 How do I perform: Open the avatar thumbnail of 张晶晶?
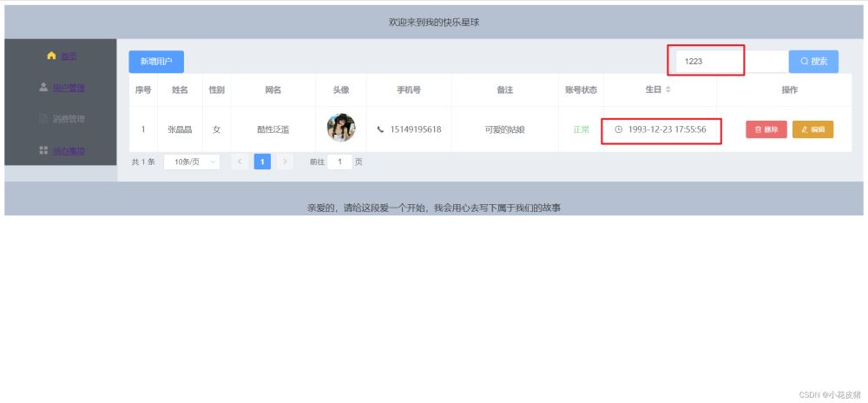click(x=341, y=128)
